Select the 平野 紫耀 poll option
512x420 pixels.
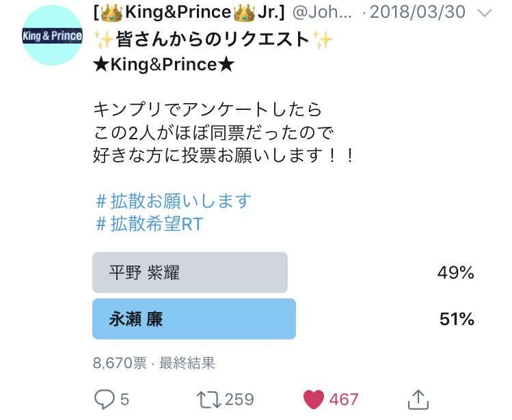[x=190, y=272]
